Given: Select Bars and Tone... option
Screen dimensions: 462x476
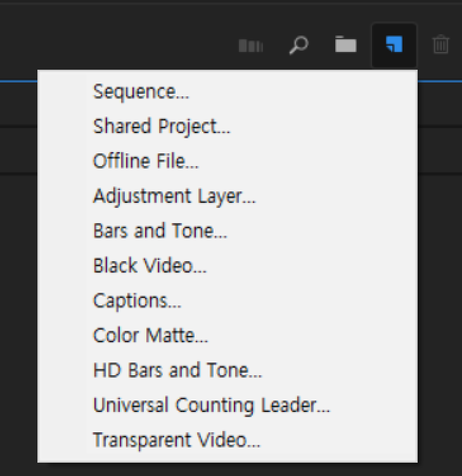Looking at the screenshot, I should tap(228, 231).
